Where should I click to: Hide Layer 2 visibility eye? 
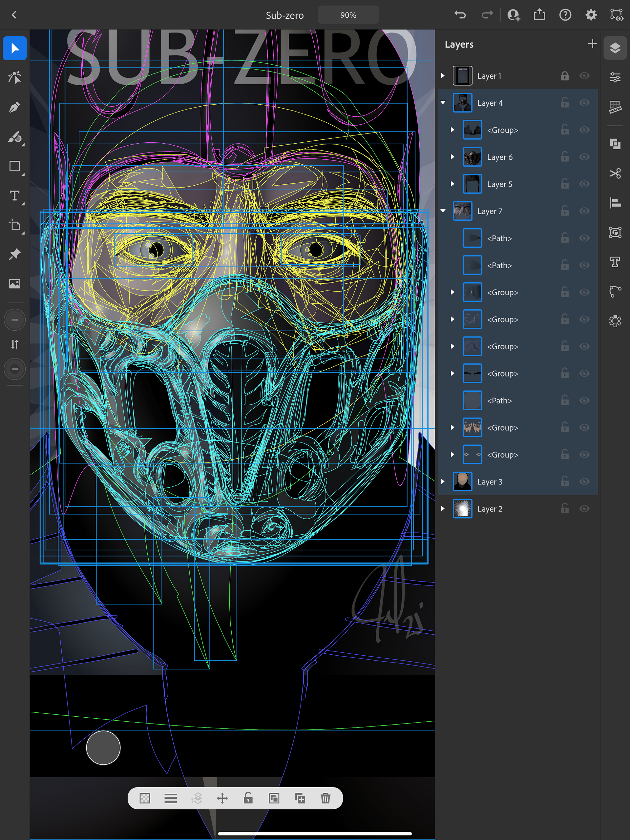pyautogui.click(x=584, y=508)
